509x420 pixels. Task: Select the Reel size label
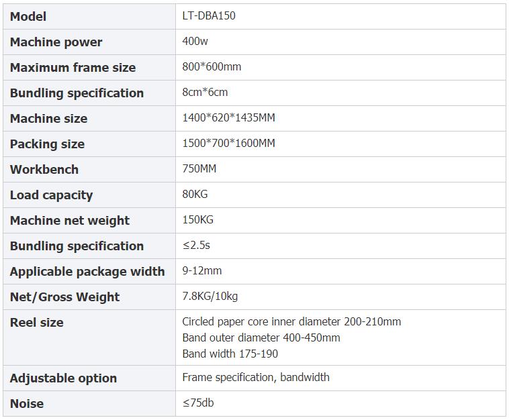pyautogui.click(x=37, y=322)
